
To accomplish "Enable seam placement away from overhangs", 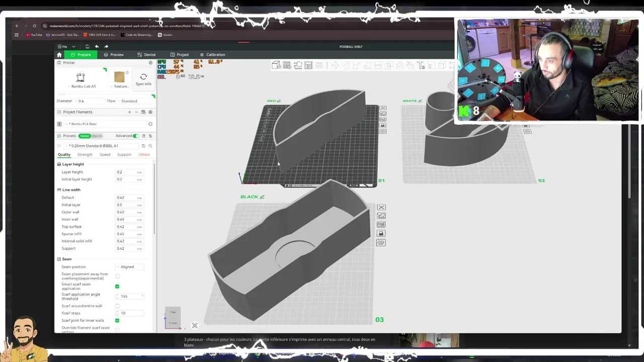I will click(117, 276).
